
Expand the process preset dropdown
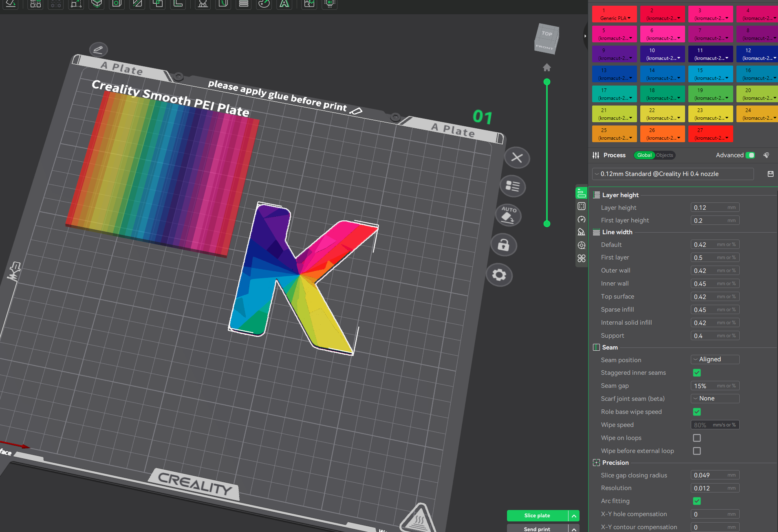pos(672,174)
